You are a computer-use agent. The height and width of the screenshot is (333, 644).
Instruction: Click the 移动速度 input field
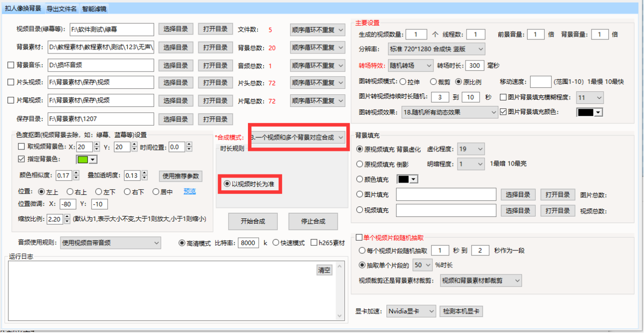point(541,82)
